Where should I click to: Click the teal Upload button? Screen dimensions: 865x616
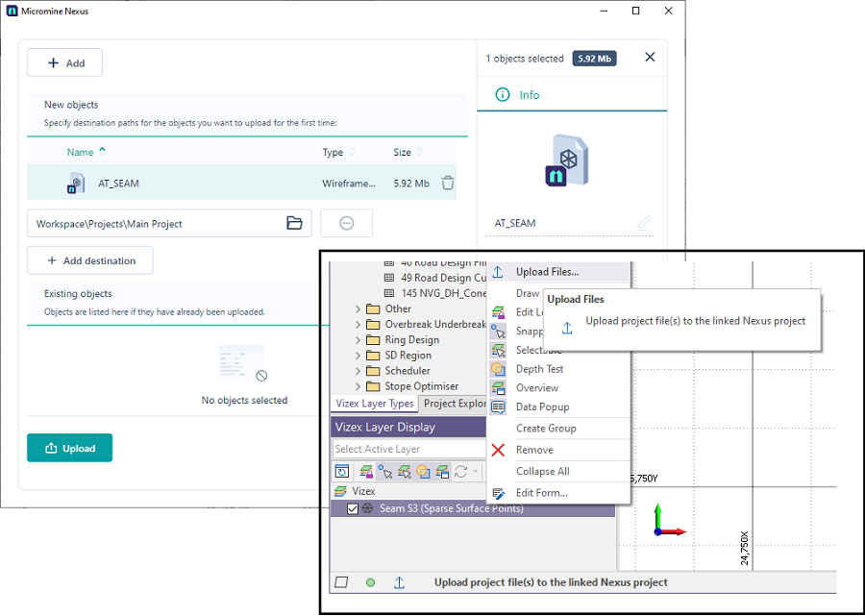(69, 448)
